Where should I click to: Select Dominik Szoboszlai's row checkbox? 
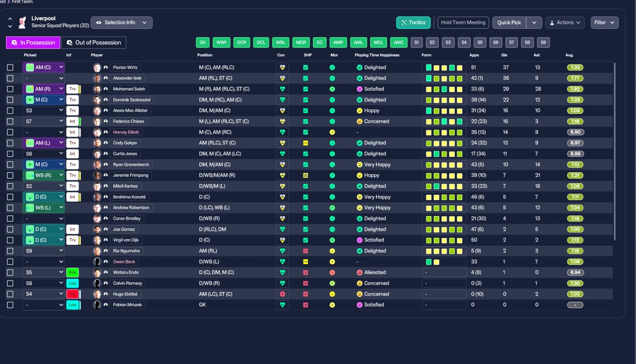point(10,100)
